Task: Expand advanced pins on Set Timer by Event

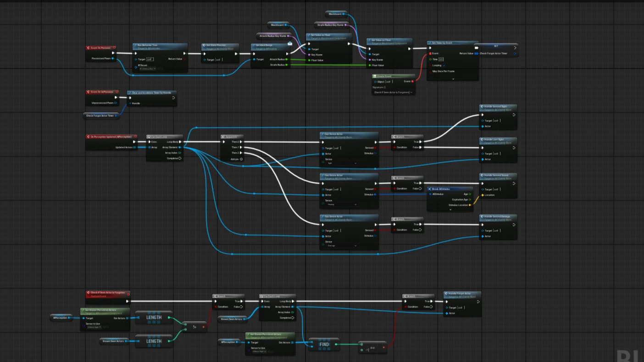Action: pos(453,79)
